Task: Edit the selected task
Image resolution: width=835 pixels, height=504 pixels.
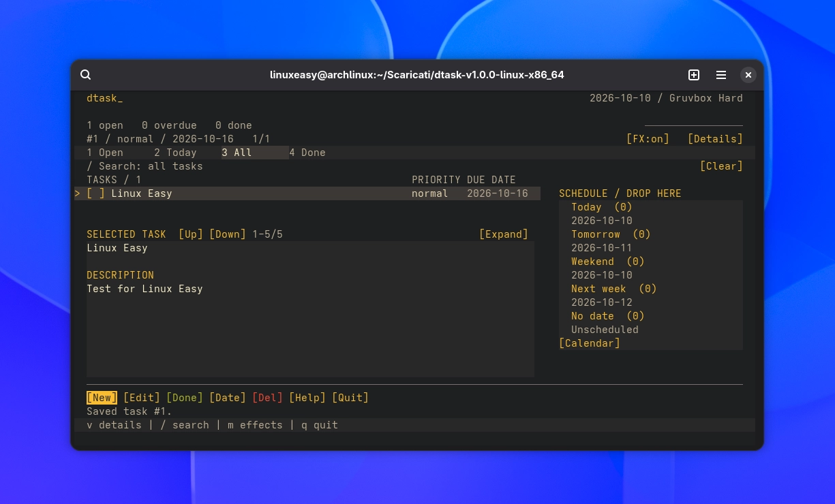Action: [x=142, y=398]
